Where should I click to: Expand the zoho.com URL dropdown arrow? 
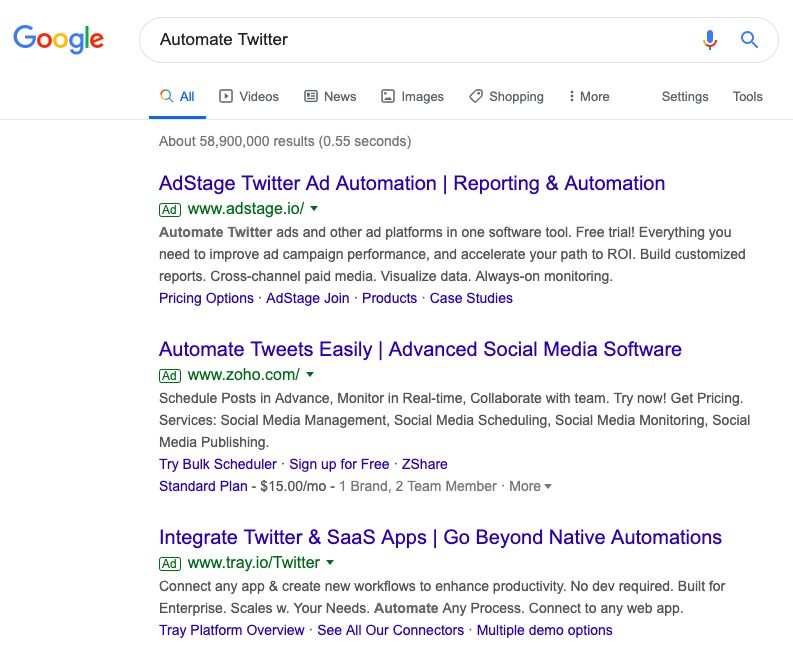pyautogui.click(x=310, y=374)
